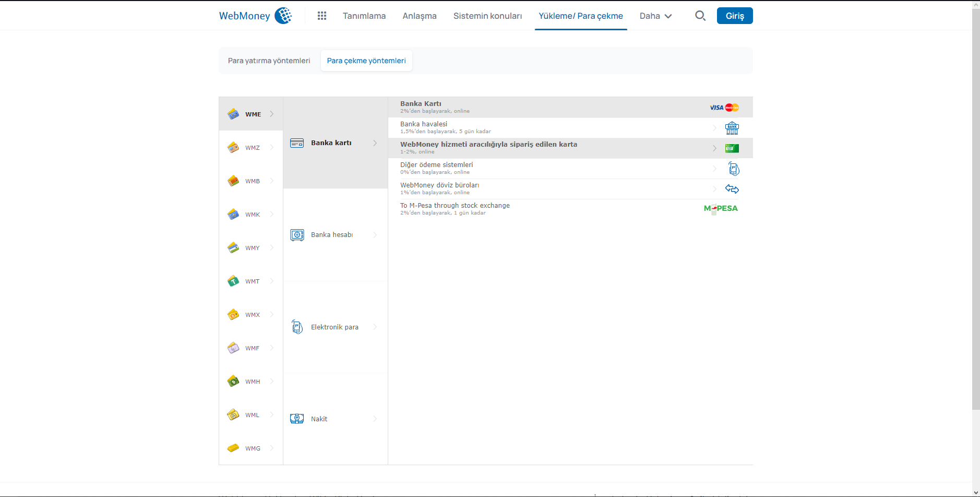Open the Yükleme/ Para çekme menu
The height and width of the screenshot is (497, 980).
coord(581,16)
